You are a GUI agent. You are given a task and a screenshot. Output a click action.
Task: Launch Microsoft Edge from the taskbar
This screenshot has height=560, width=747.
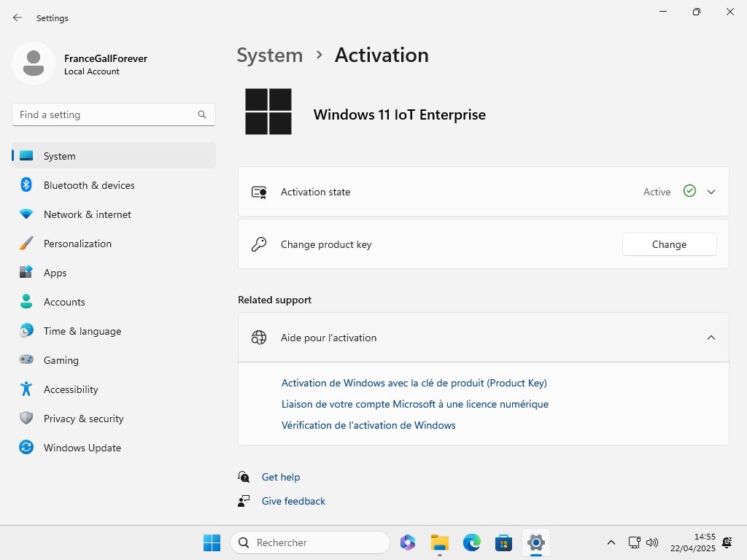coord(472,542)
